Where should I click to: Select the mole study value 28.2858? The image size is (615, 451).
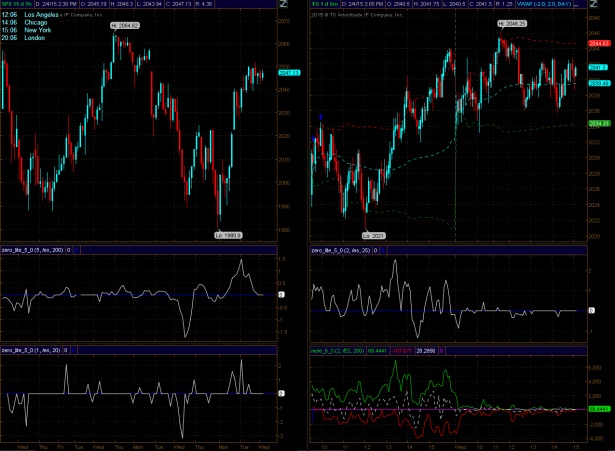click(426, 351)
